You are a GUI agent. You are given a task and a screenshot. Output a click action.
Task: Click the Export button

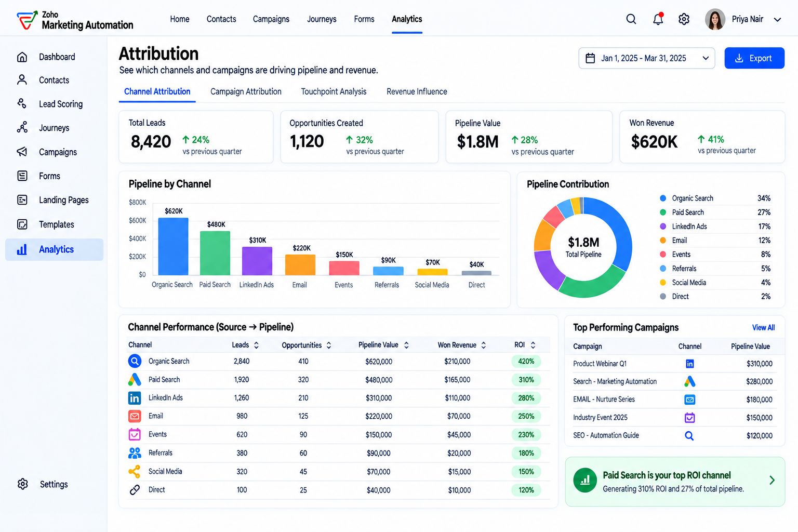coord(754,58)
